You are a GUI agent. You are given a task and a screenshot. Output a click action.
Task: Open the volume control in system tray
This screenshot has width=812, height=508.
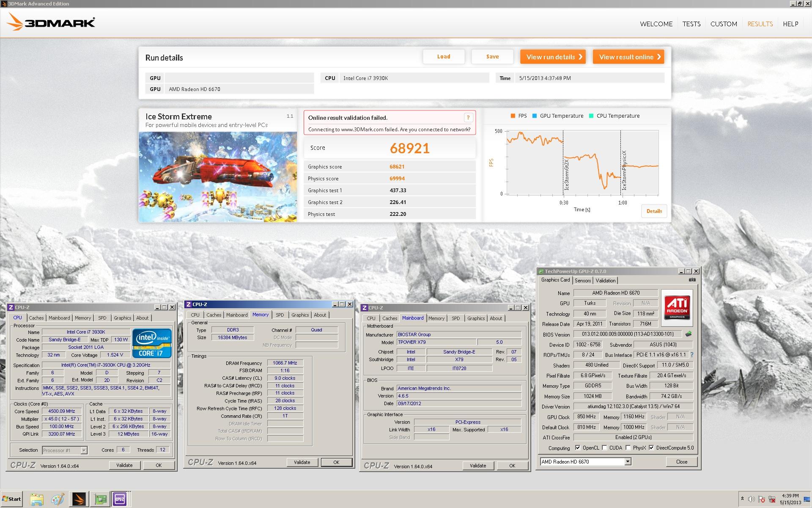pos(752,499)
